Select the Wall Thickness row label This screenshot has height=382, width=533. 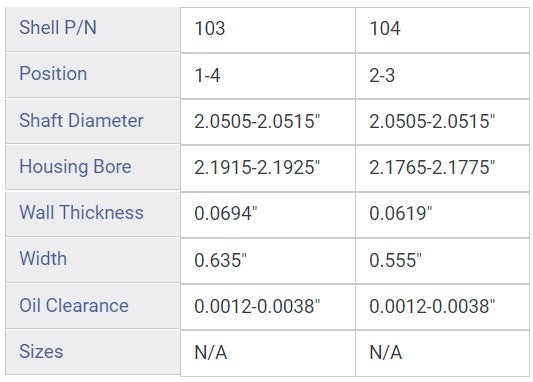tap(92, 214)
